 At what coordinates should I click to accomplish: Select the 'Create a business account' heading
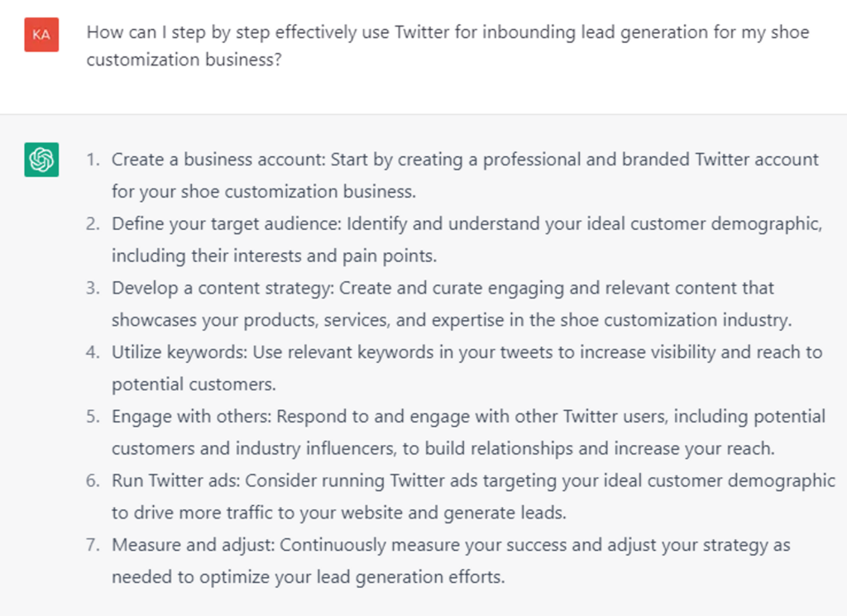[x=218, y=160]
